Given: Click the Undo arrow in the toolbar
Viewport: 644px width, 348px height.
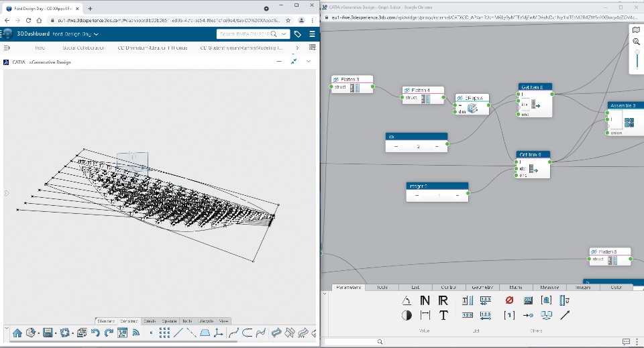Looking at the screenshot, I should [x=95, y=333].
